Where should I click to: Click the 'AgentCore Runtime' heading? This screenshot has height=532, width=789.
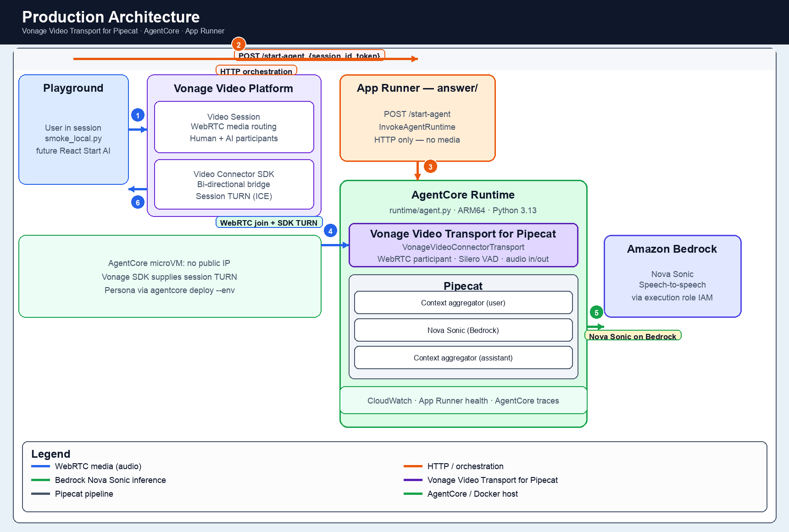(x=463, y=195)
